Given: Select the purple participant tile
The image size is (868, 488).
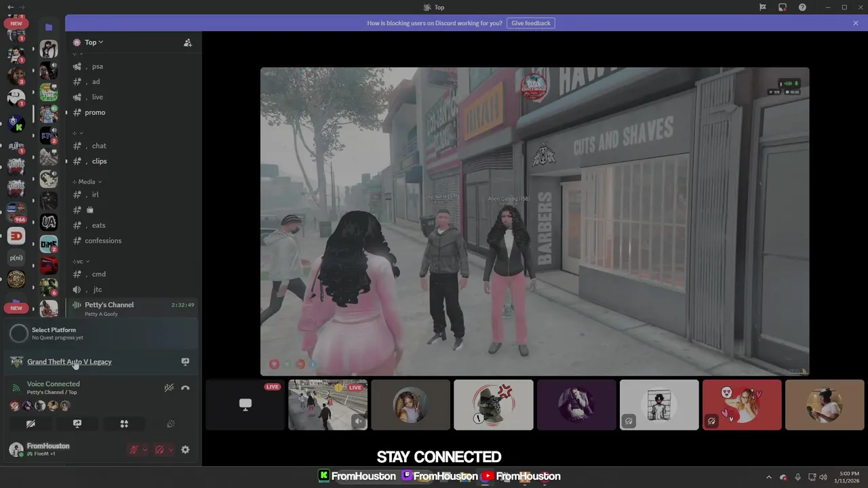Looking at the screenshot, I should click(576, 405).
